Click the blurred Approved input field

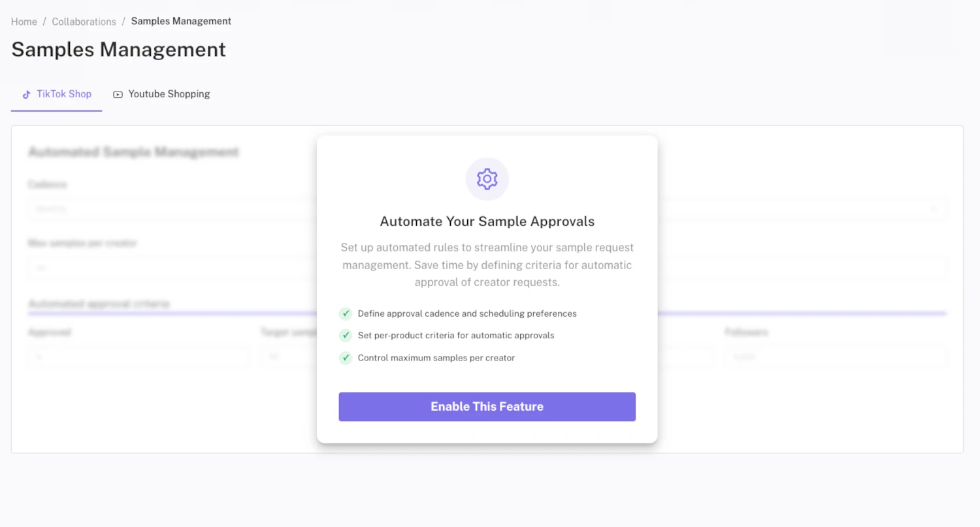(x=138, y=357)
